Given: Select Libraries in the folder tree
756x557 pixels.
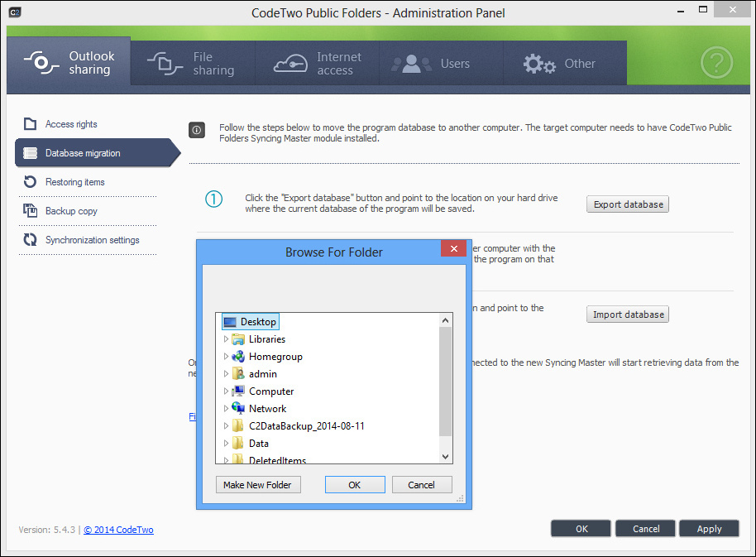Looking at the screenshot, I should 267,339.
